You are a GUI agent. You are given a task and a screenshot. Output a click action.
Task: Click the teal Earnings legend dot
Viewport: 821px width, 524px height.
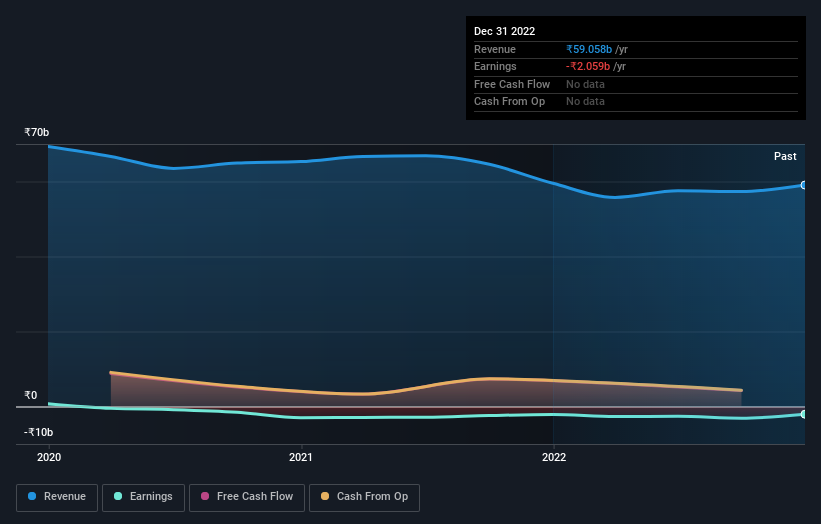(x=118, y=496)
